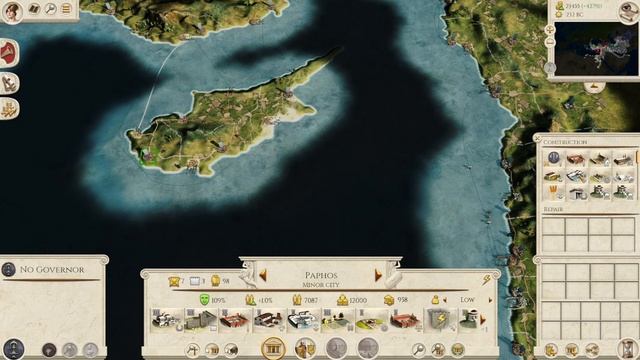The width and height of the screenshot is (640, 360).
Task: Select the white-blue port building
Action: [303, 320]
